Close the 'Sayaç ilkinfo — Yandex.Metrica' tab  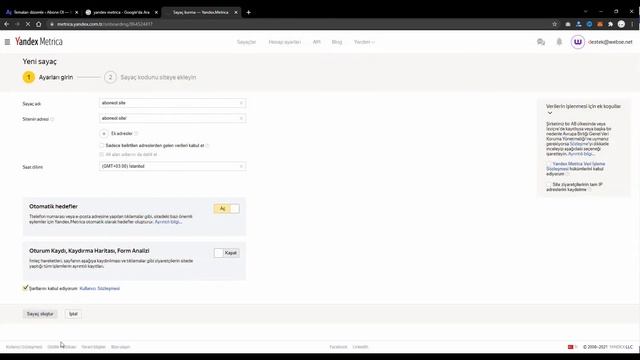[x=236, y=12]
